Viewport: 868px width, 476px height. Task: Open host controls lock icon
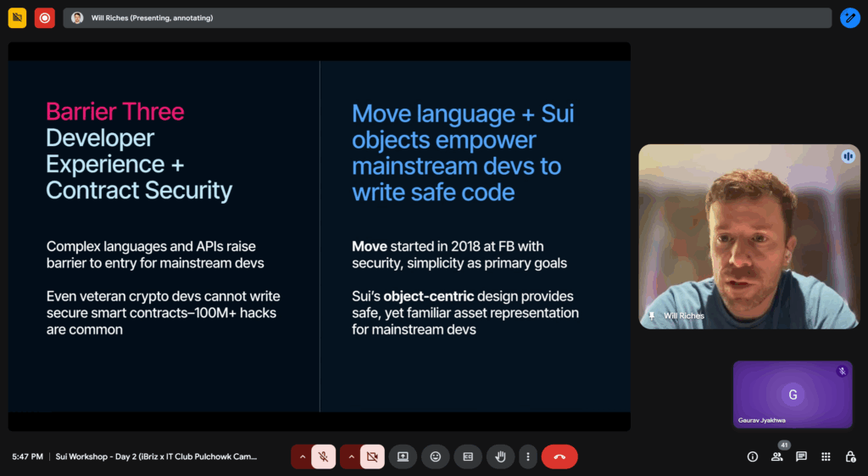click(850, 456)
